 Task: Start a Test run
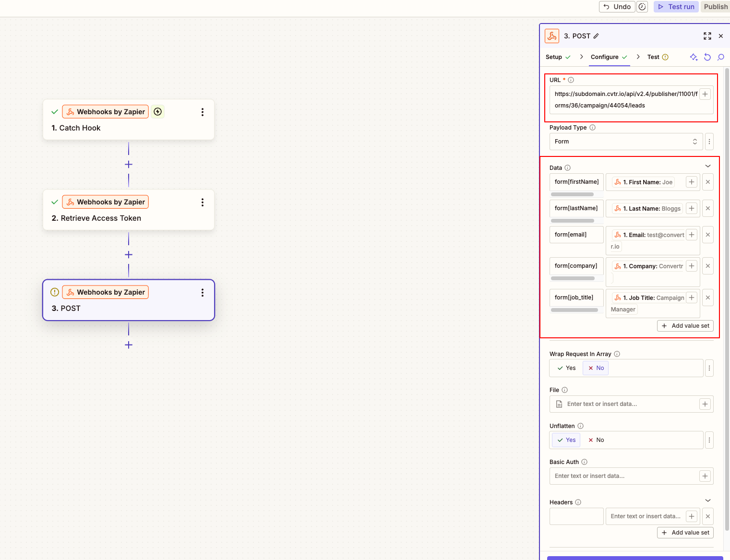[676, 7]
